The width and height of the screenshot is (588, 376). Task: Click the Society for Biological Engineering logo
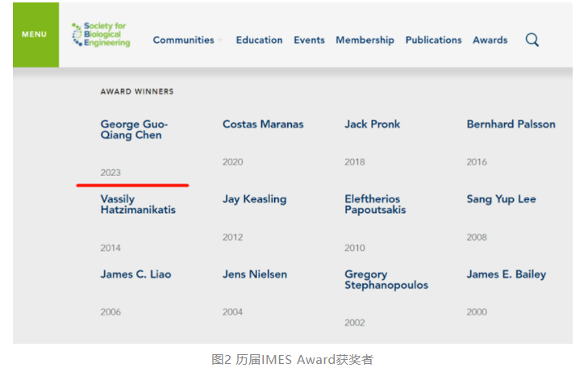tap(101, 34)
